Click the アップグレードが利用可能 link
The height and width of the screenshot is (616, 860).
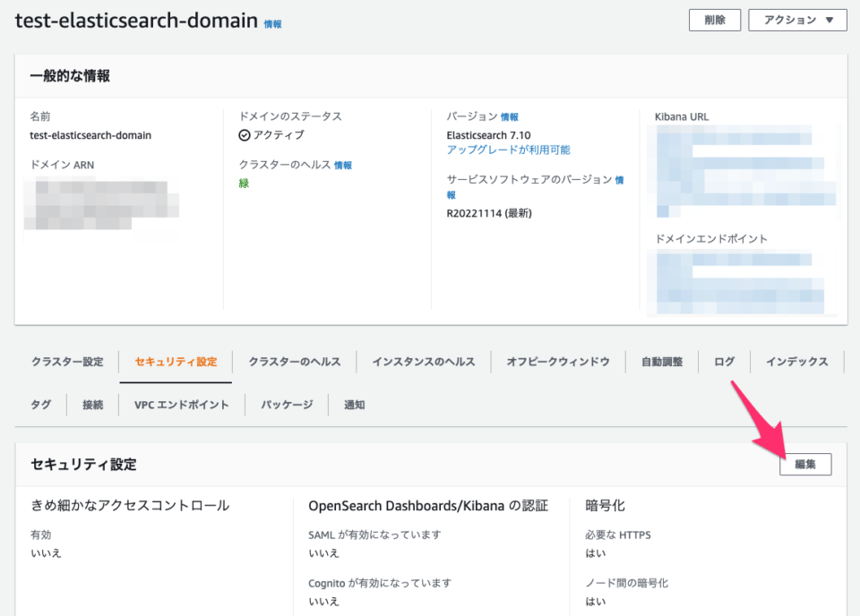tap(509, 150)
